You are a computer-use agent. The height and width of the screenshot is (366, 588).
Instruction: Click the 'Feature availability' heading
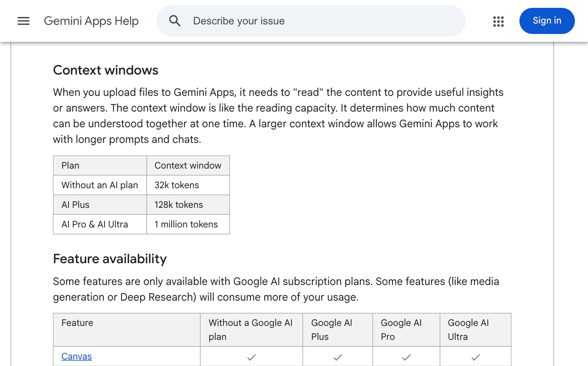point(110,259)
